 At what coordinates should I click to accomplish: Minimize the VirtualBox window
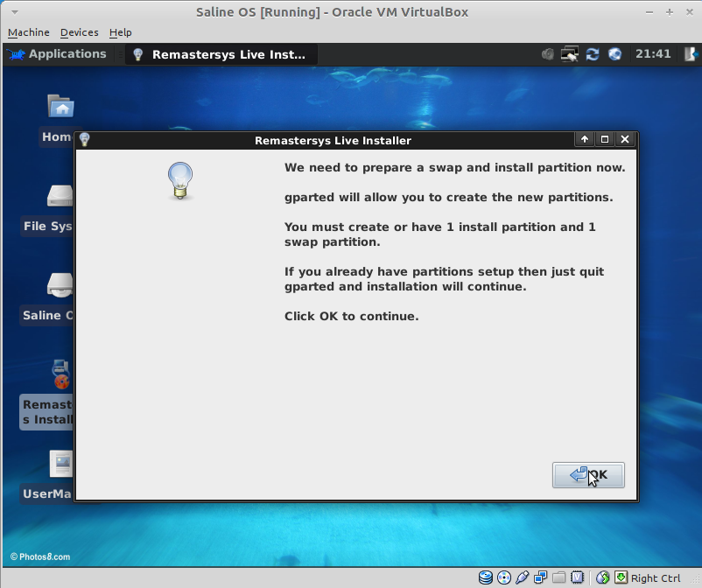649,12
